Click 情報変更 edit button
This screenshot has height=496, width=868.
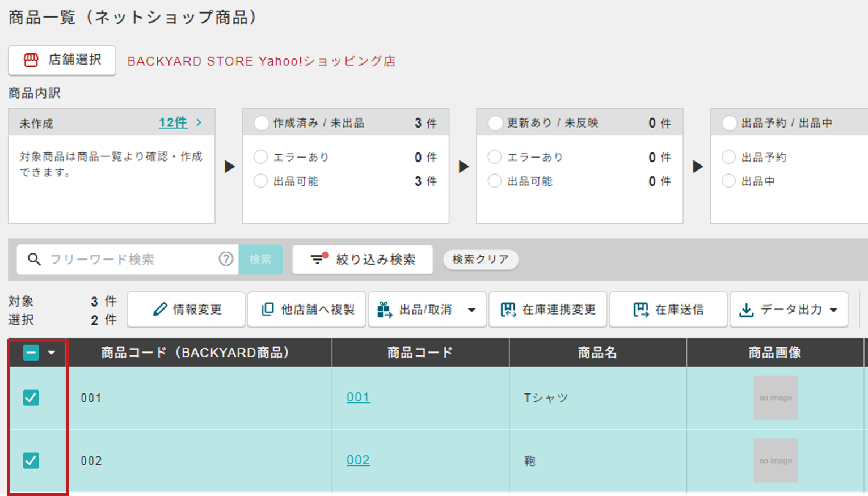[x=186, y=310]
